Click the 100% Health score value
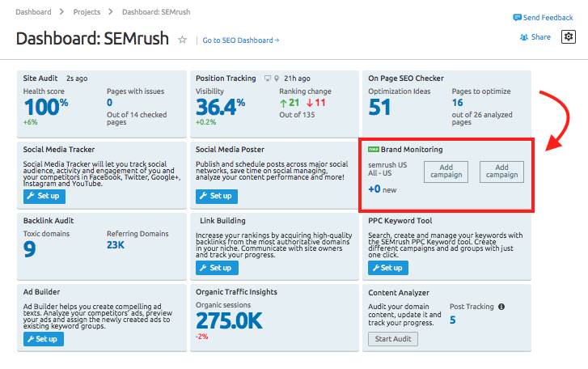 point(46,107)
